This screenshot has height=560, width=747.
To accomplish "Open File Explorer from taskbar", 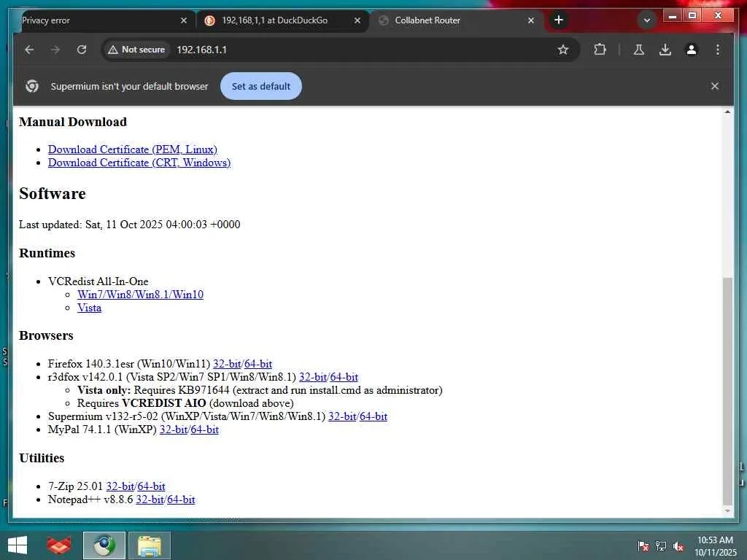I will 149,545.
